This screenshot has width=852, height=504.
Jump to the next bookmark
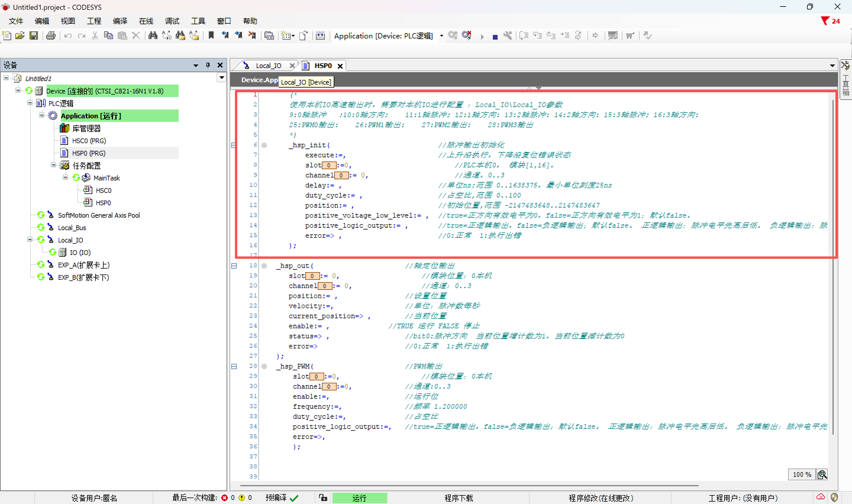tap(238, 35)
